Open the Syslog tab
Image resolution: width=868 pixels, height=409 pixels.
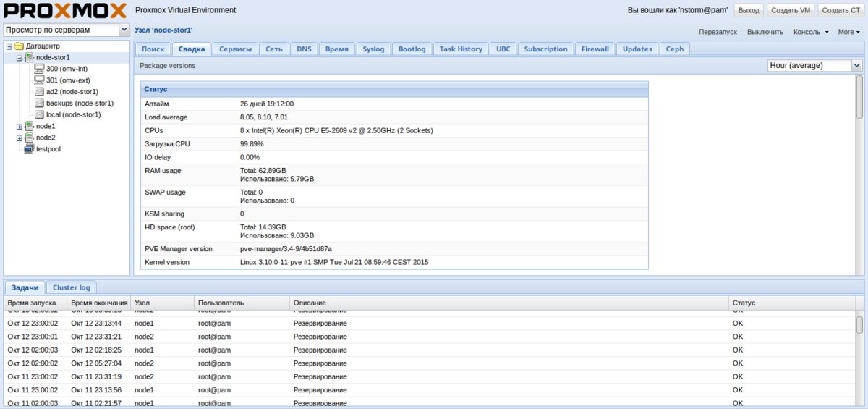point(374,49)
